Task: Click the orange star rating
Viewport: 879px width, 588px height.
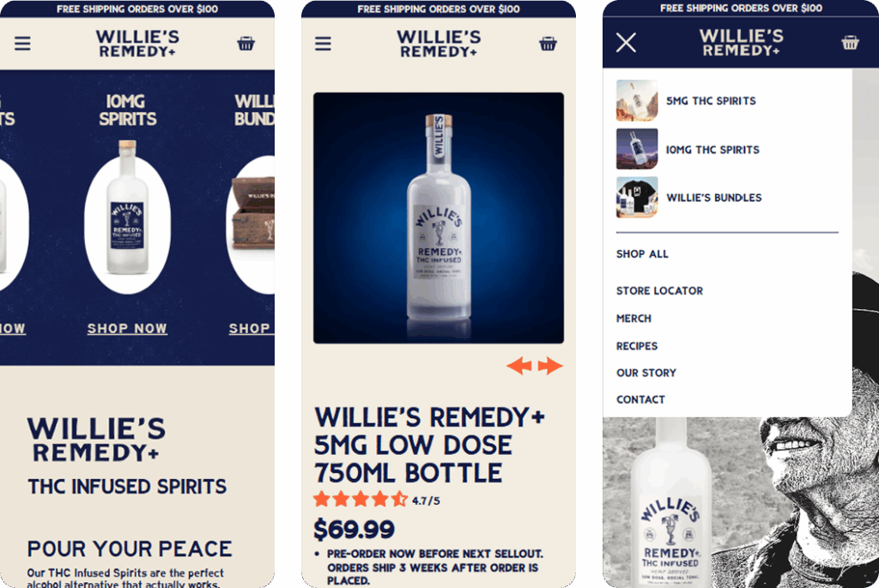Action: point(361,500)
